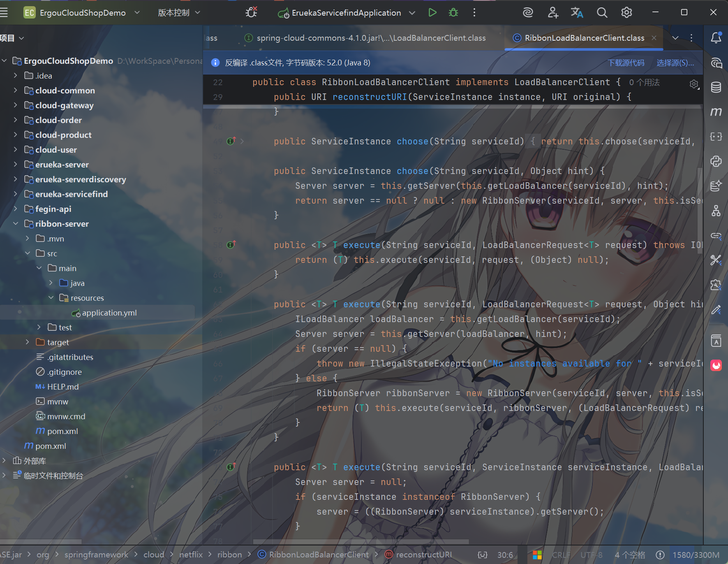Open HELP.md file
Viewport: 728px width, 564px height.
[x=63, y=387]
